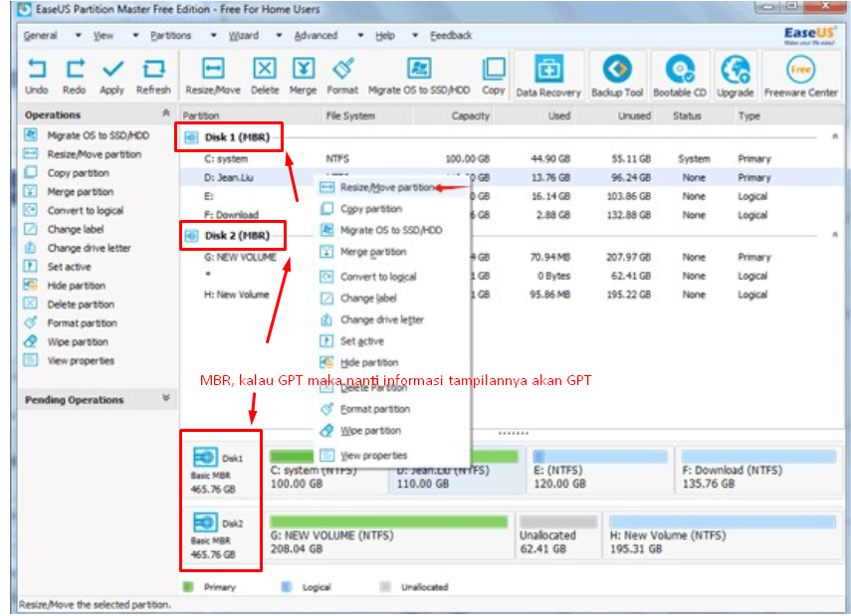Image resolution: width=851 pixels, height=616 pixels.
Task: Click the Format toolbar icon
Action: click(x=342, y=76)
